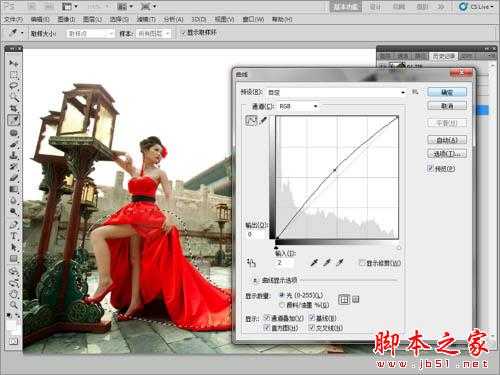The height and width of the screenshot is (375, 500).
Task: Toggle the 预览(P) preview checkbox
Action: tap(431, 168)
